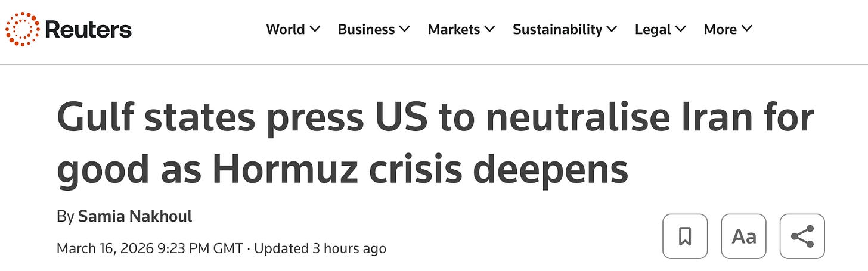Click the March 16, 2026 timestamp
The image size is (868, 271).
pyautogui.click(x=150, y=248)
